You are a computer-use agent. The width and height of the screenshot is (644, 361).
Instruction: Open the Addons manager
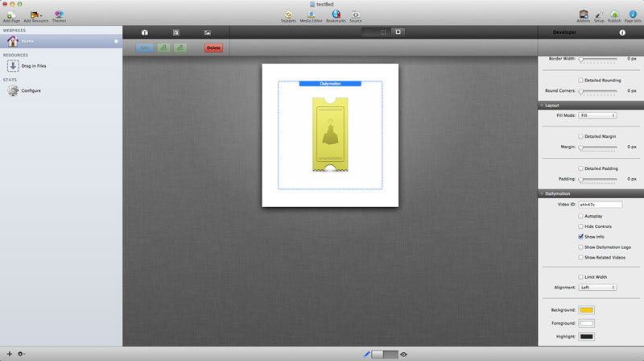tap(583, 14)
